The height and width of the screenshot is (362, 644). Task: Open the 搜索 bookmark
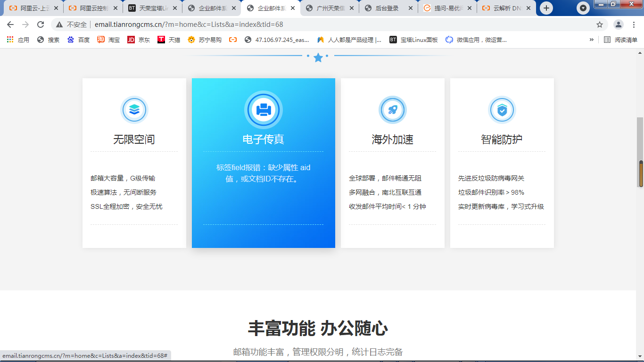pyautogui.click(x=48, y=40)
